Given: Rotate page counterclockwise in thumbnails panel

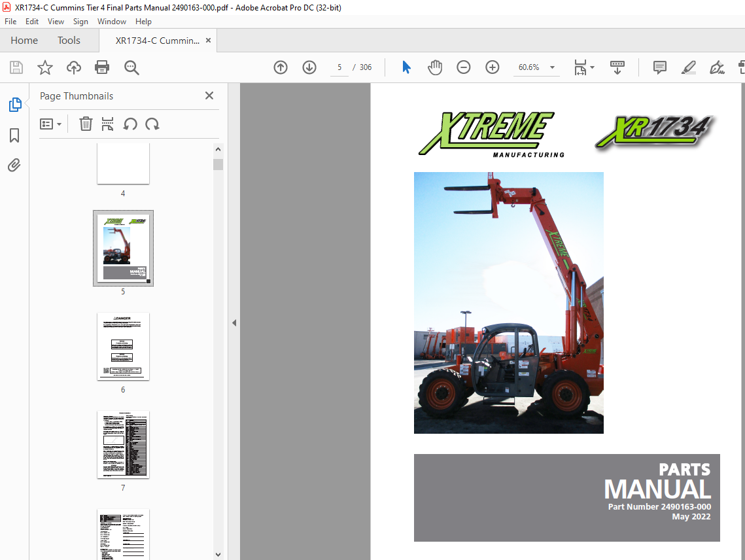Looking at the screenshot, I should [130, 124].
